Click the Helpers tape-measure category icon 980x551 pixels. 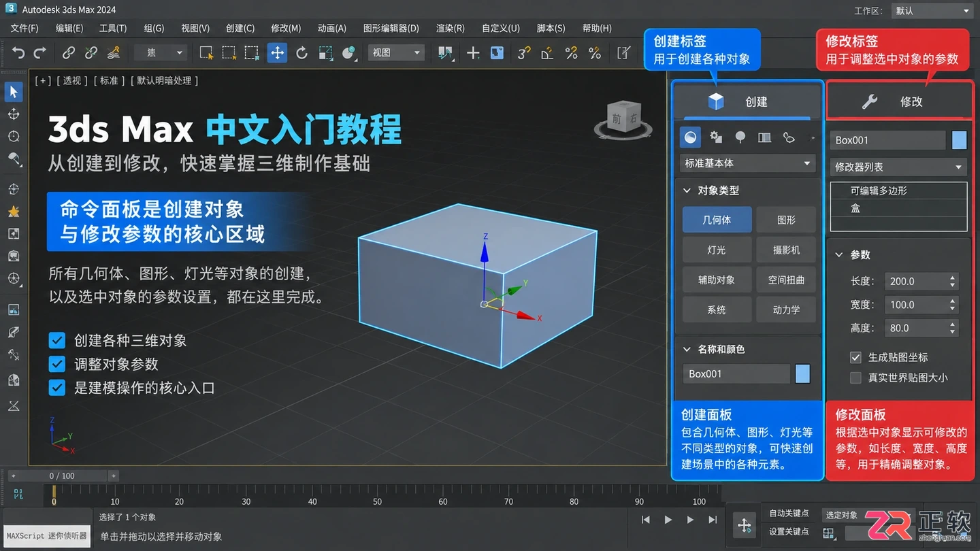789,137
